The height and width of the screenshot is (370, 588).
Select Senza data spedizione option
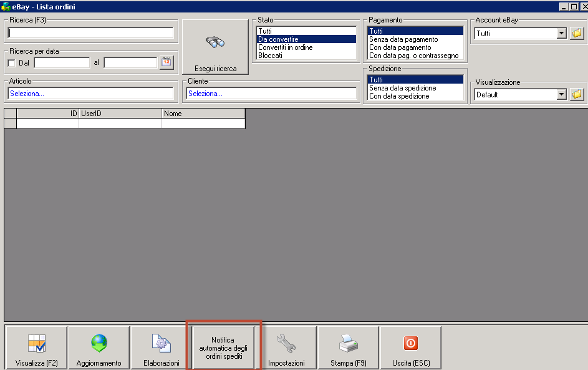(415, 88)
